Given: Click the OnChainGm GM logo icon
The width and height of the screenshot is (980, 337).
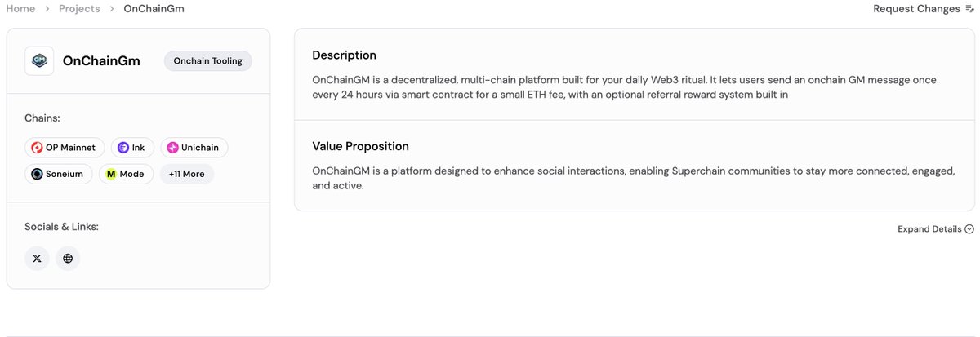Looking at the screenshot, I should coord(39,61).
